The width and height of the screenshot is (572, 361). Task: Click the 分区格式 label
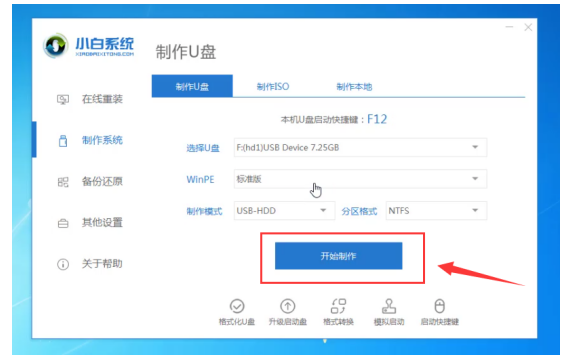click(359, 211)
